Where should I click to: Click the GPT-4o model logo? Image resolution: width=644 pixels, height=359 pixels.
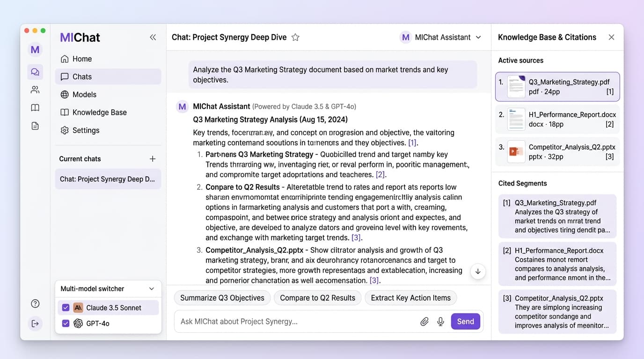(78, 323)
